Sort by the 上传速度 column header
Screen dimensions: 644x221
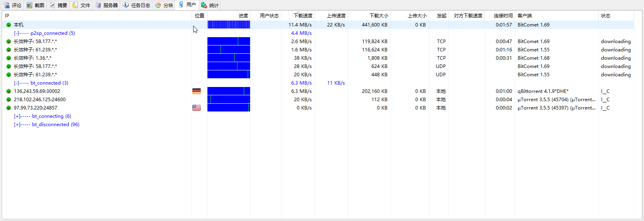point(331,16)
